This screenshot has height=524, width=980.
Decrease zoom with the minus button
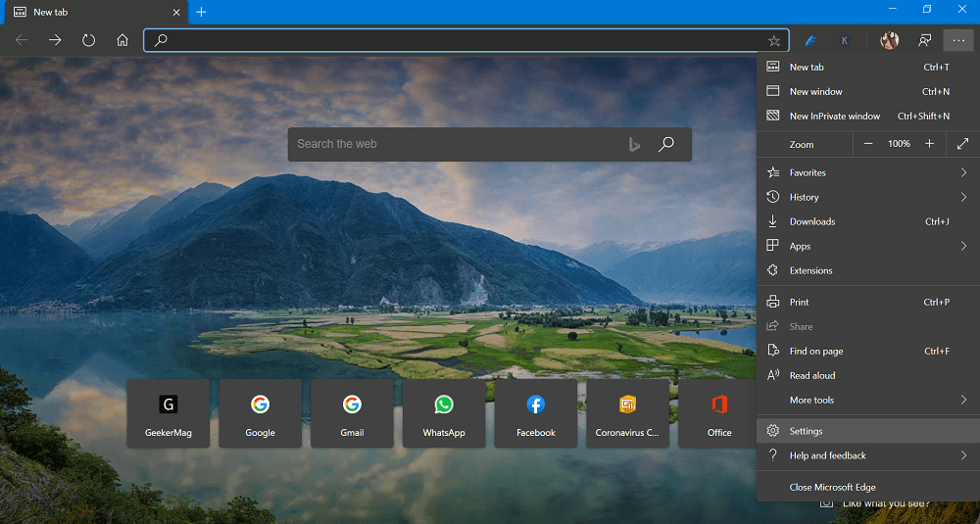click(868, 144)
